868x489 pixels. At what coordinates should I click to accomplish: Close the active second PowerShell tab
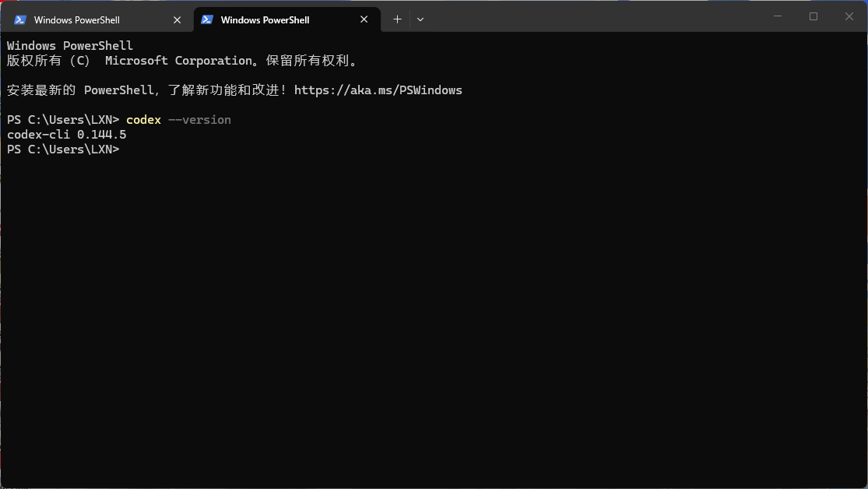pyautogui.click(x=364, y=19)
